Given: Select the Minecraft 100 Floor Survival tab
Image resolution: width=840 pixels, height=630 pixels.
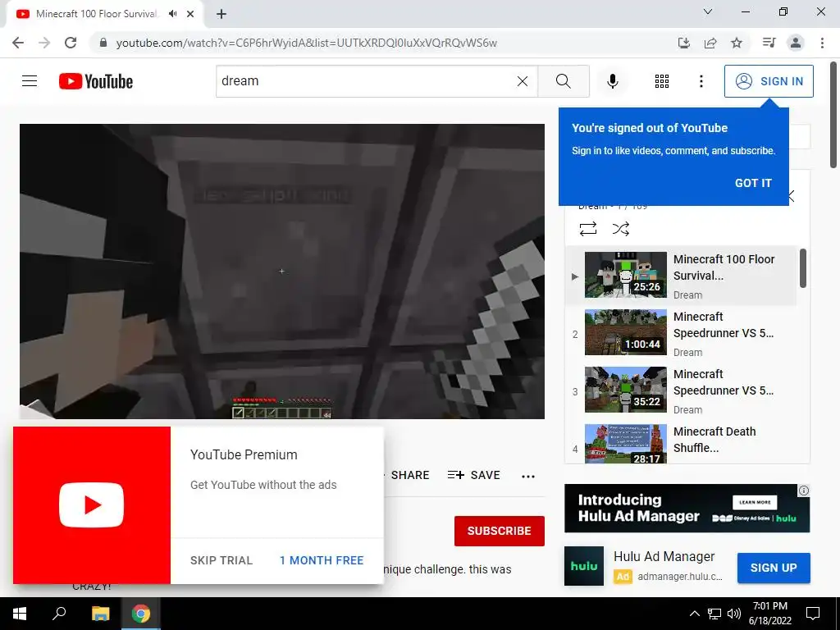Looking at the screenshot, I should [104, 14].
